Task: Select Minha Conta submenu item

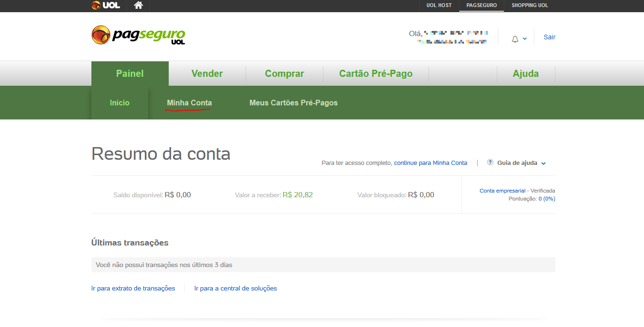Action: point(189,103)
